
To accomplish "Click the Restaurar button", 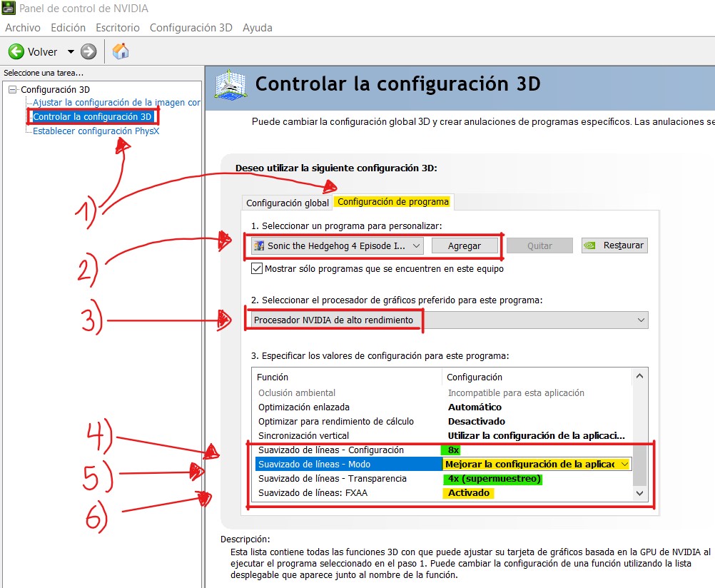I will (614, 245).
